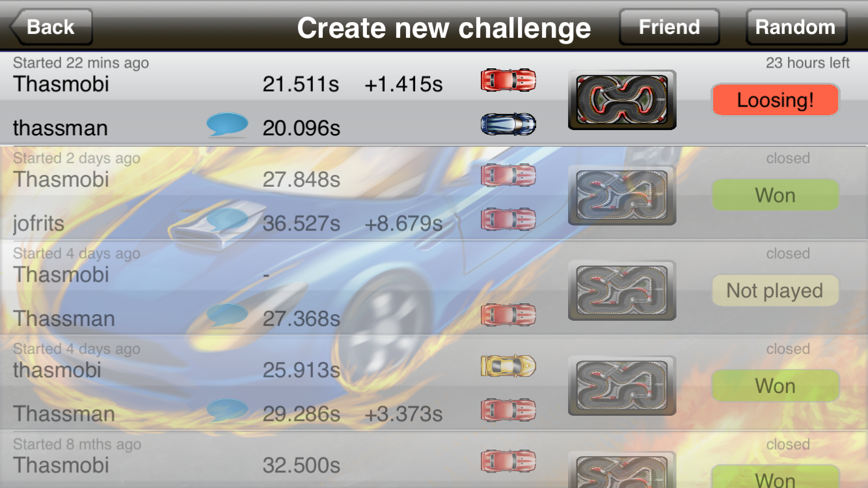Screen dimensions: 868x488
Task: Choose the Random challenge option
Action: pos(795,27)
